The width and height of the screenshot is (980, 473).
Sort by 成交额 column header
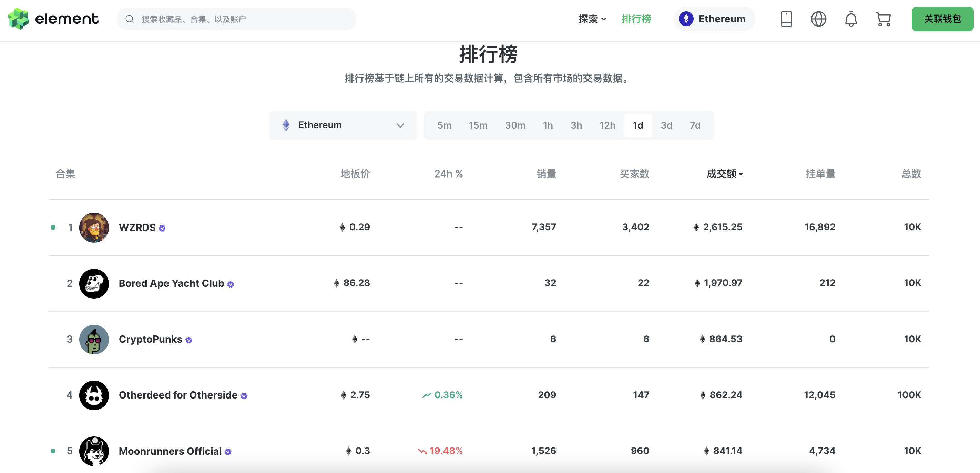[x=724, y=174]
